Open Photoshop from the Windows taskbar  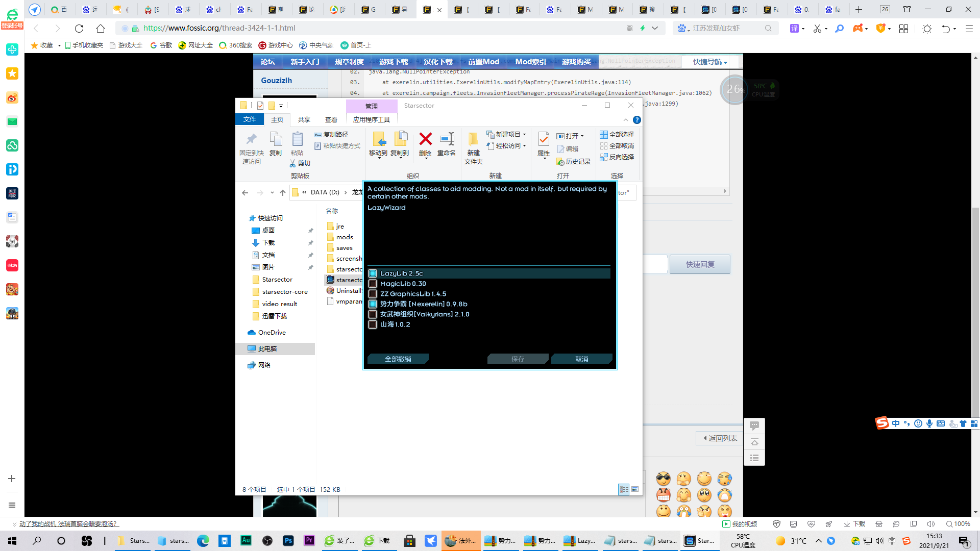tap(288, 541)
